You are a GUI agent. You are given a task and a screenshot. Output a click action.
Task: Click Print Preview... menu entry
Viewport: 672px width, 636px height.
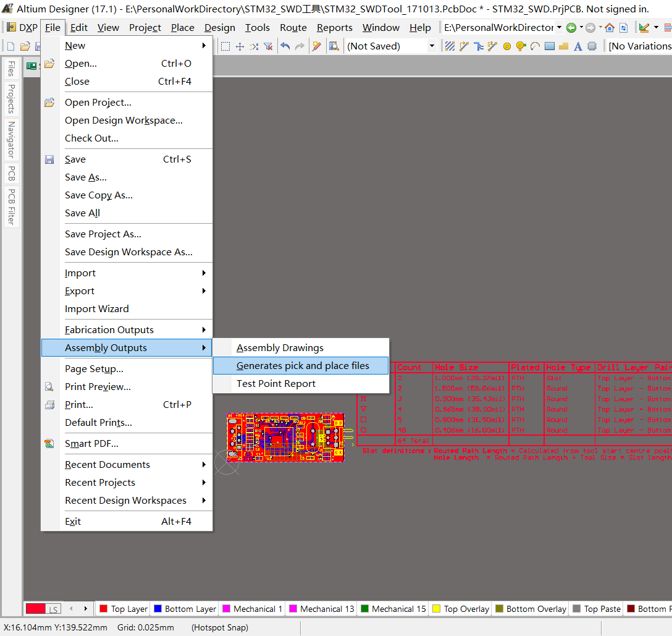(127, 387)
